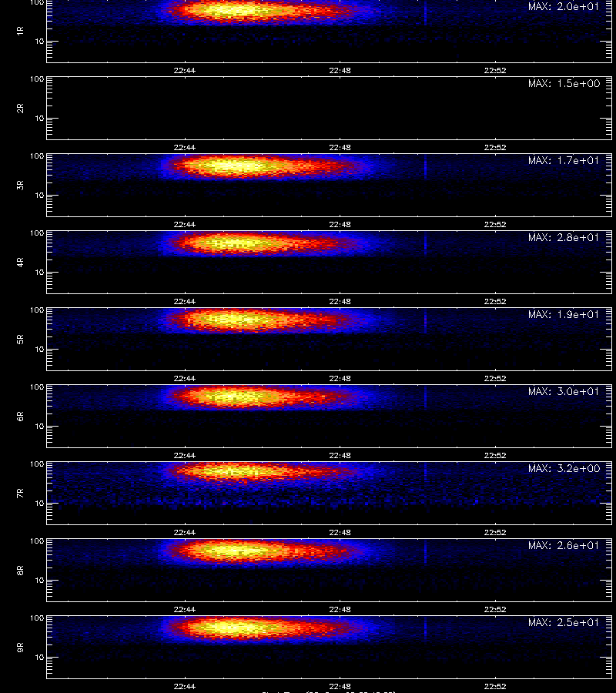Click the 22:44 tick label beneath panel 5R
Image resolution: width=616 pixels, height=693 pixels.
pyautogui.click(x=185, y=378)
